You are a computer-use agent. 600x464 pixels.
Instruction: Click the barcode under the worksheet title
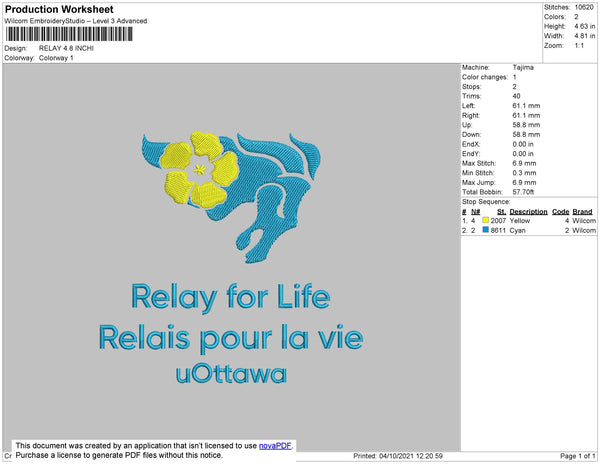69,34
